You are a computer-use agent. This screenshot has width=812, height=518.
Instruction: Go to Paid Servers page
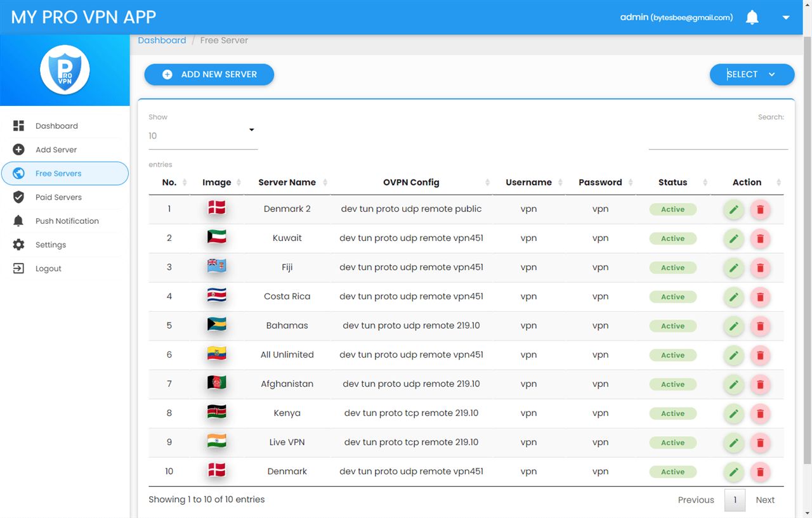[65, 197]
